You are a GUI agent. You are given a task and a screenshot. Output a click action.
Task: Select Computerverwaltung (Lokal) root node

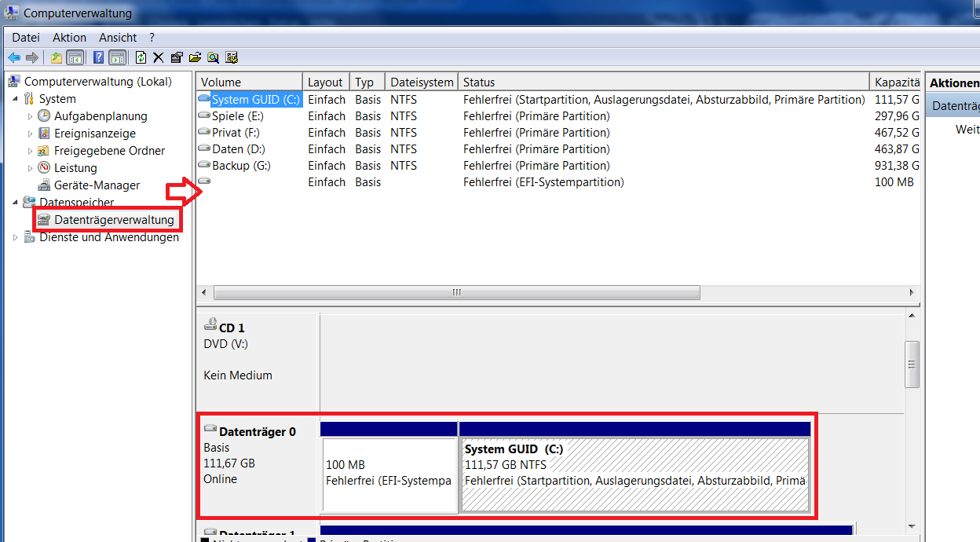[x=97, y=82]
